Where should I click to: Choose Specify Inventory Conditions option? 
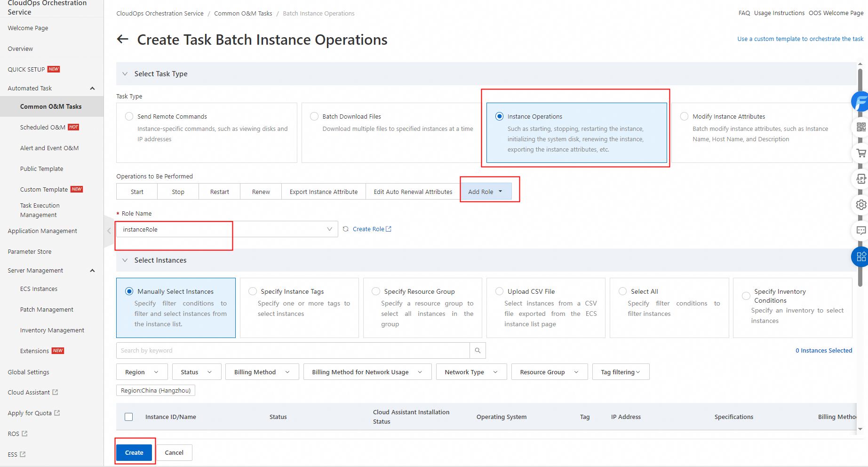point(793,308)
